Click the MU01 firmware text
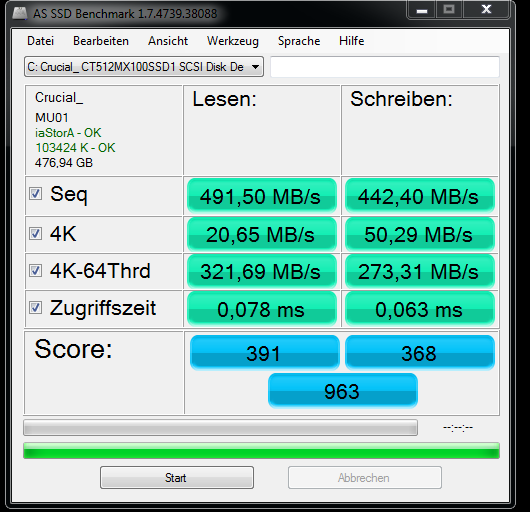Viewport: 530px width, 512px height. tap(52, 118)
